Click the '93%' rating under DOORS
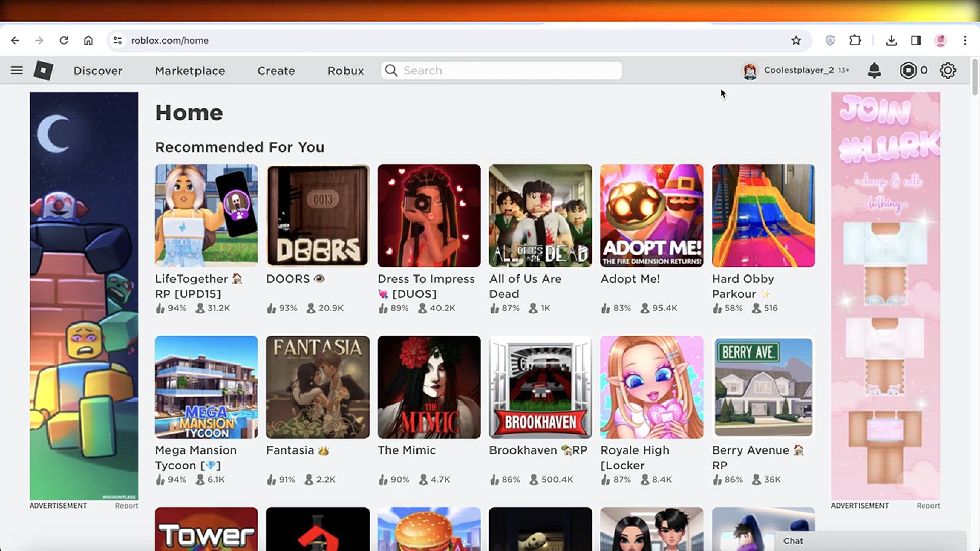 [288, 308]
